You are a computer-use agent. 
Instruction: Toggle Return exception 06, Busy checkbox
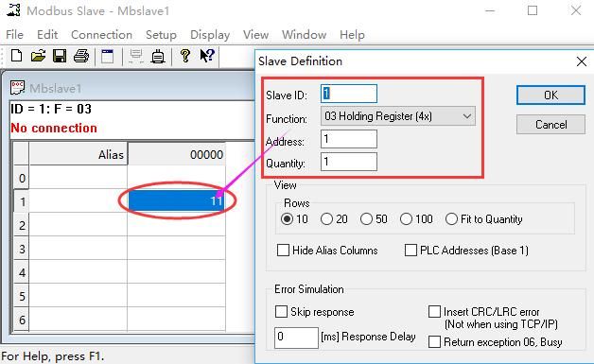(x=434, y=342)
